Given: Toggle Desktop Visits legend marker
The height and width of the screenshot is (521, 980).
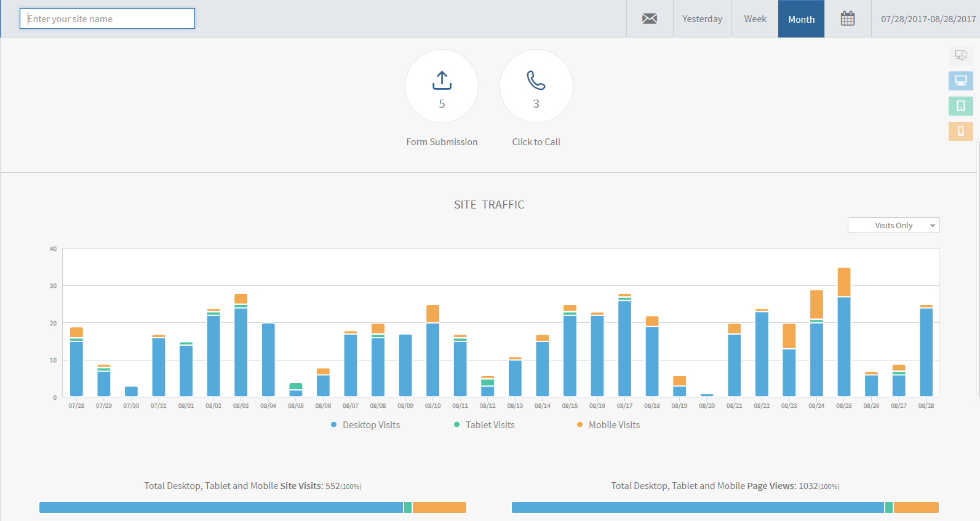Looking at the screenshot, I should pos(334,424).
